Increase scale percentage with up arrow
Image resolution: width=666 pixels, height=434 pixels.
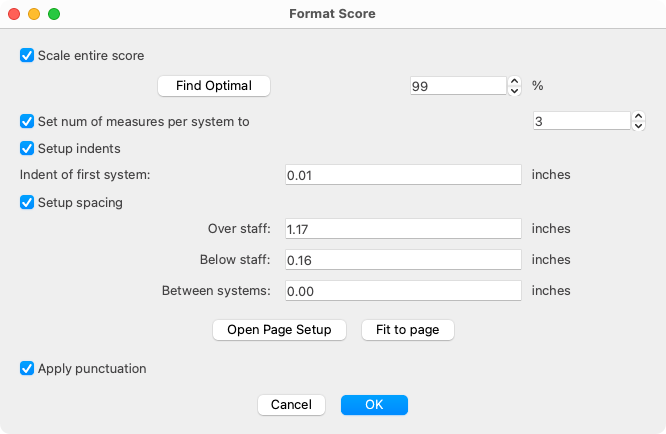coord(514,81)
